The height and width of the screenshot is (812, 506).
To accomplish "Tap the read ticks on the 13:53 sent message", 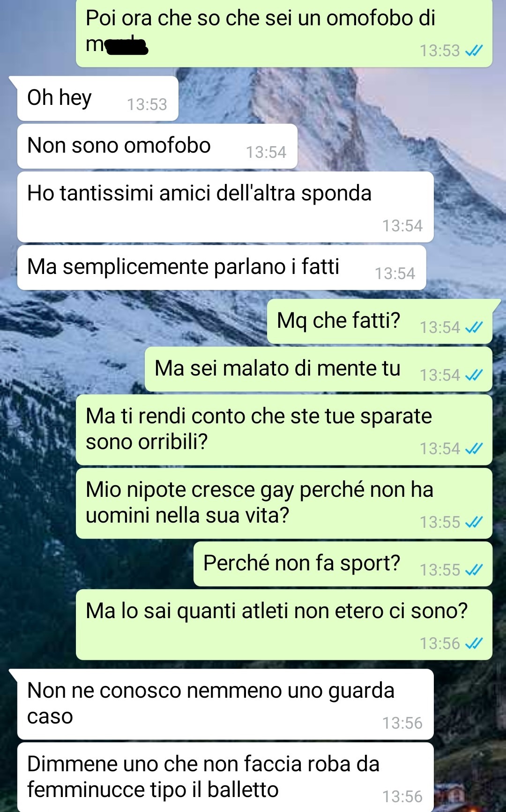I will (x=474, y=50).
